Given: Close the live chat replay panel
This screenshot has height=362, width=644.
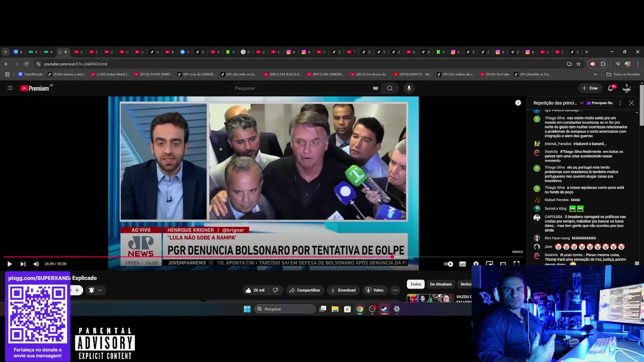Looking at the screenshot, I should tap(631, 103).
